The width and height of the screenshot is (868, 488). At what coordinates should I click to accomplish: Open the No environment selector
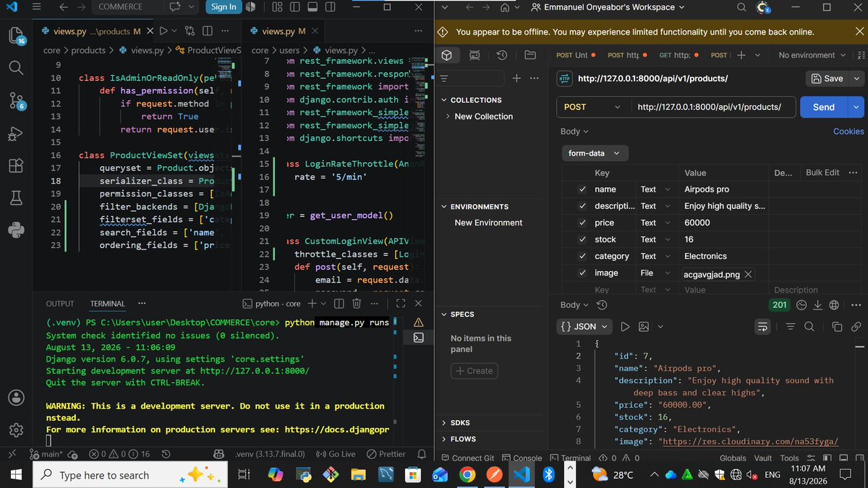(x=812, y=55)
